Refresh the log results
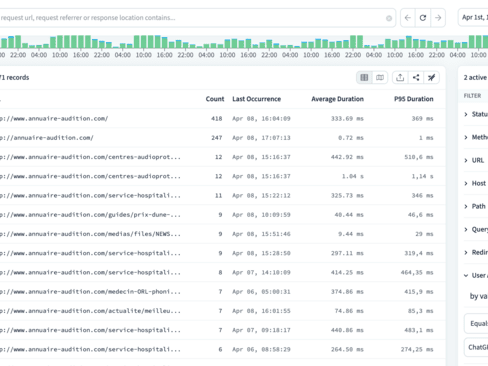The width and height of the screenshot is (488, 366). tap(423, 18)
